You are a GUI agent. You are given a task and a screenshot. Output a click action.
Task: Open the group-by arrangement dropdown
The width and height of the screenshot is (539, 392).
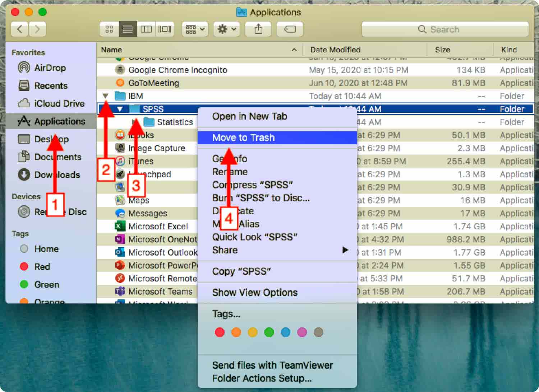point(195,29)
